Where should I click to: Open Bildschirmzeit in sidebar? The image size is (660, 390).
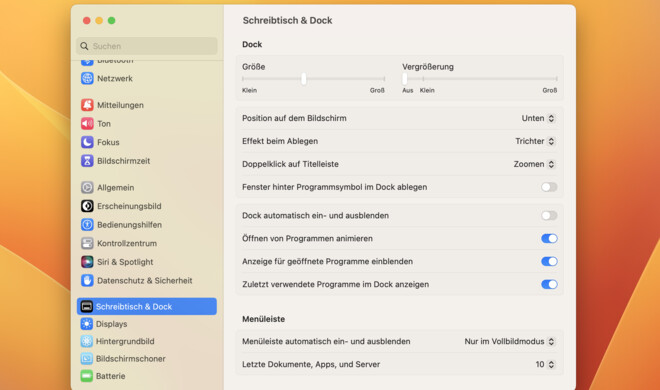point(146,160)
